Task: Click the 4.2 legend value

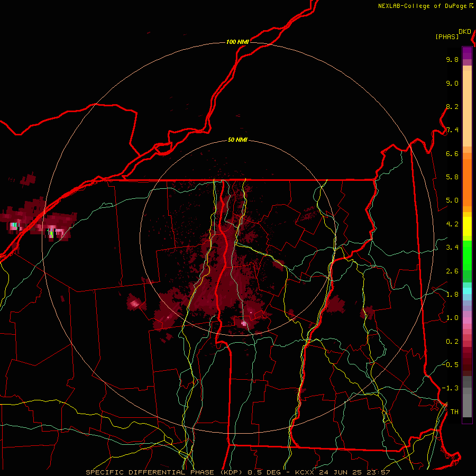Action: click(x=452, y=224)
